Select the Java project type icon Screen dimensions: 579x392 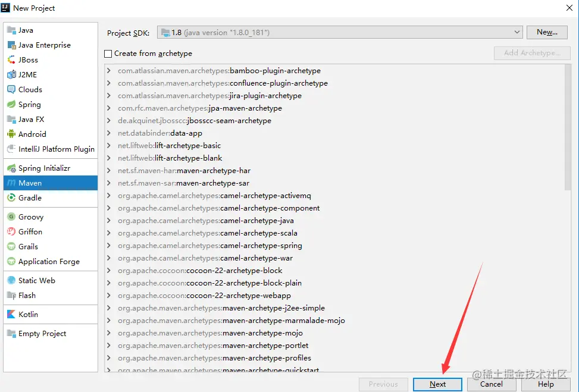click(x=11, y=30)
